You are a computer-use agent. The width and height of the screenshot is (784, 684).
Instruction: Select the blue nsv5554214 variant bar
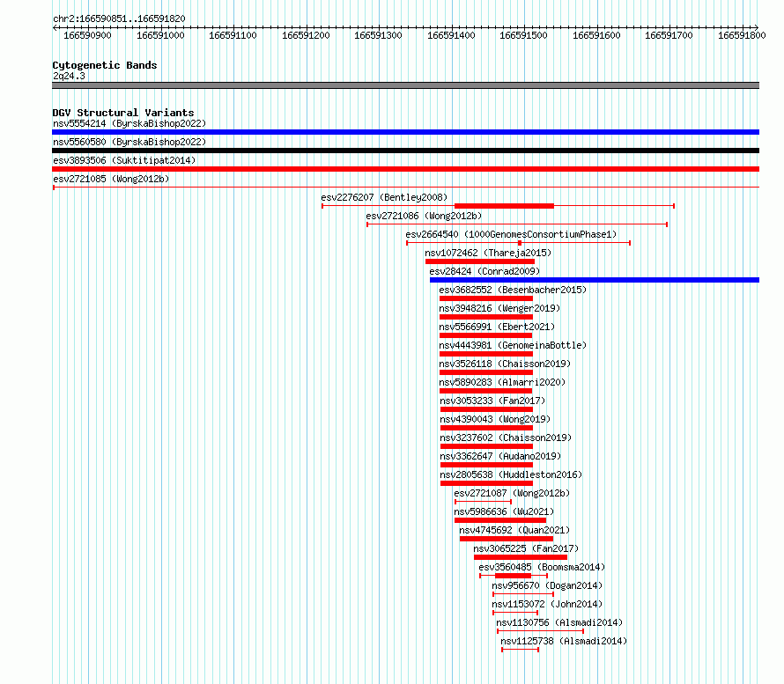405,132
